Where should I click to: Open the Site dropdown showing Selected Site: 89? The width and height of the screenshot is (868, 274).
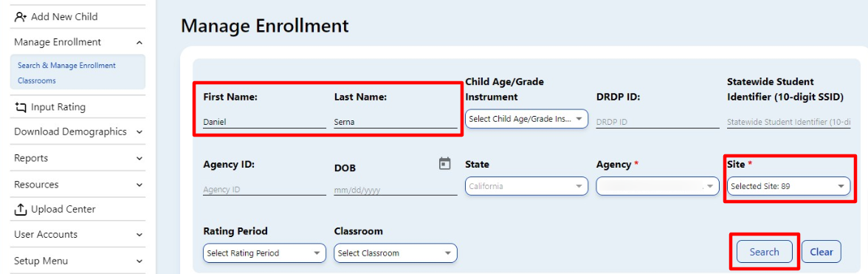click(789, 187)
